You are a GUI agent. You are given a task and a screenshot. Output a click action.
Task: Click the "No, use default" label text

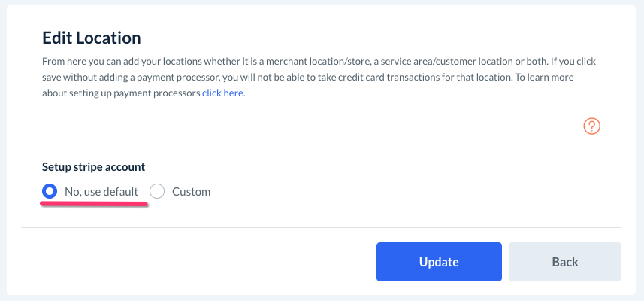[x=101, y=192]
